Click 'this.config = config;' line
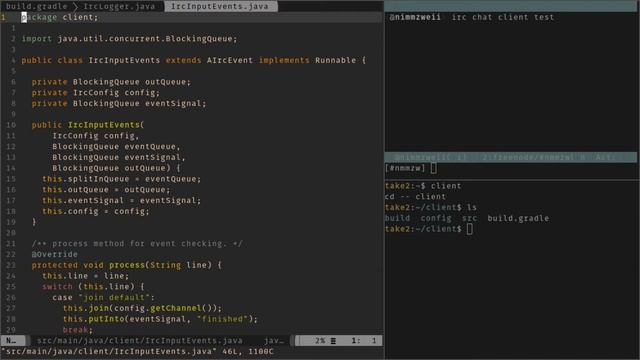The image size is (640, 360). (96, 211)
